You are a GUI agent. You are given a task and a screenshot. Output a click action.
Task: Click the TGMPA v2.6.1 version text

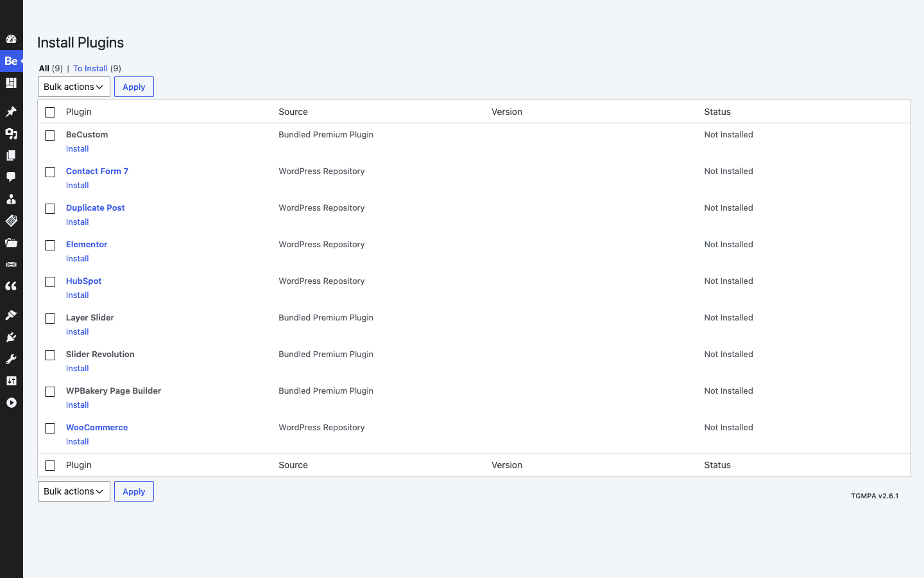tap(875, 496)
